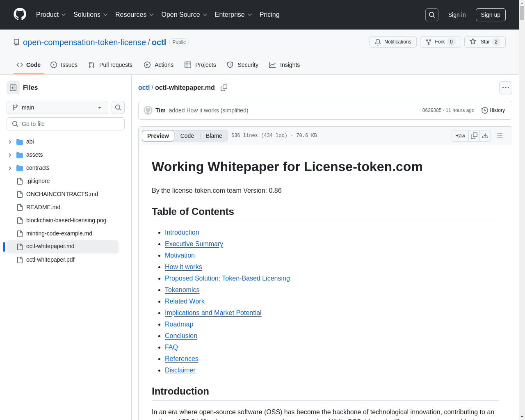
Task: Copy the file path octl-whitepaper.md
Action: (x=224, y=88)
